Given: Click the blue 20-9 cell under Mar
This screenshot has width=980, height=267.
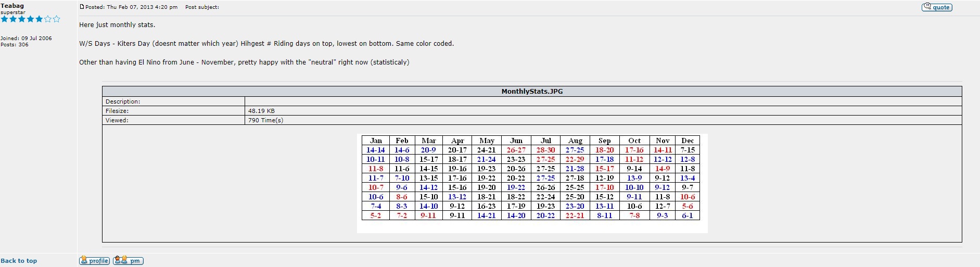Looking at the screenshot, I should point(428,150).
